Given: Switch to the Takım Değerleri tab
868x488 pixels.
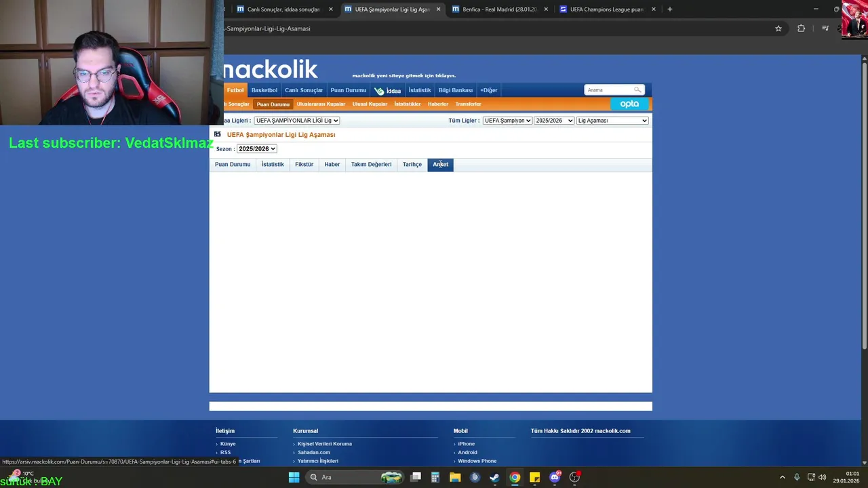Looking at the screenshot, I should [x=371, y=165].
